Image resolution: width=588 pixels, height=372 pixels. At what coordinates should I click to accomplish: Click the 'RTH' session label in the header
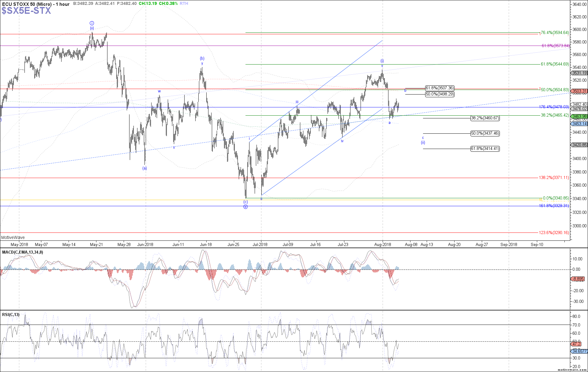[x=184, y=4]
